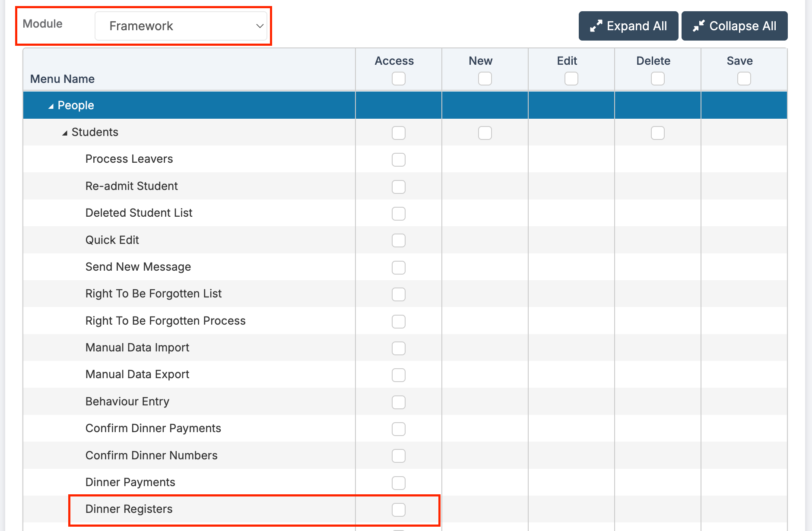Image resolution: width=812 pixels, height=531 pixels.
Task: Tick Access checkbox for Dinner Registers
Action: (399, 510)
